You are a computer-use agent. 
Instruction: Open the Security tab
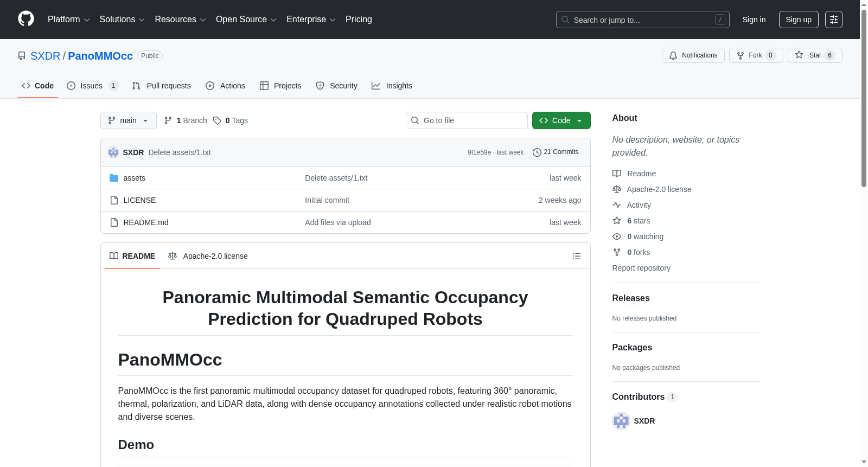tap(337, 86)
